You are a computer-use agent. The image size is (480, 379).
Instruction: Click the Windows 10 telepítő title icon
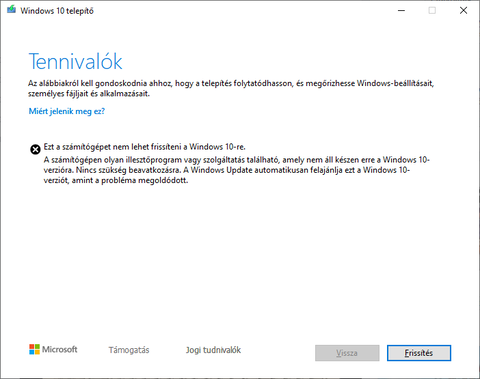point(11,10)
